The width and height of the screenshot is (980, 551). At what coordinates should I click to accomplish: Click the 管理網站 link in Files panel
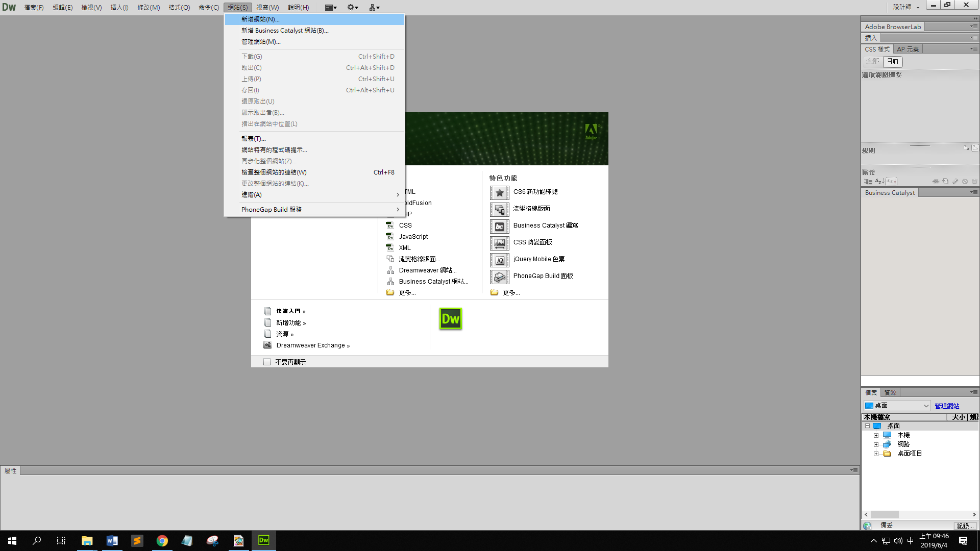click(x=947, y=406)
